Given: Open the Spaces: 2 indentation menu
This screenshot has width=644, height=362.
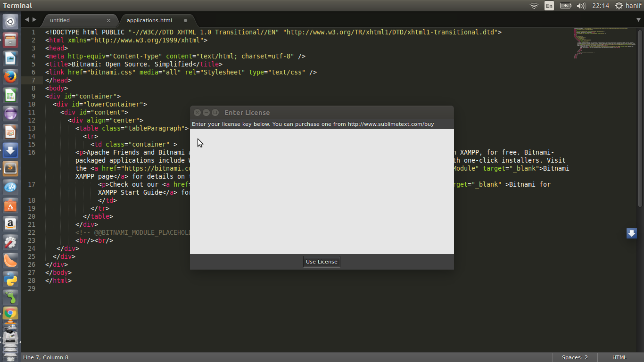Looking at the screenshot, I should tap(575, 357).
